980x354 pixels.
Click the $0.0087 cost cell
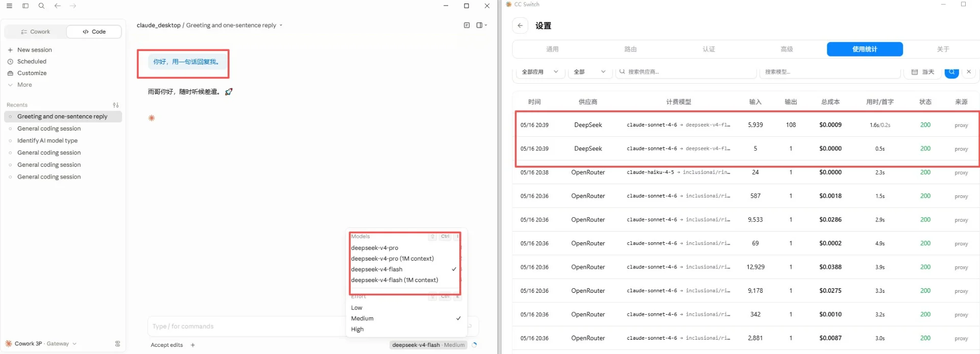(830, 338)
